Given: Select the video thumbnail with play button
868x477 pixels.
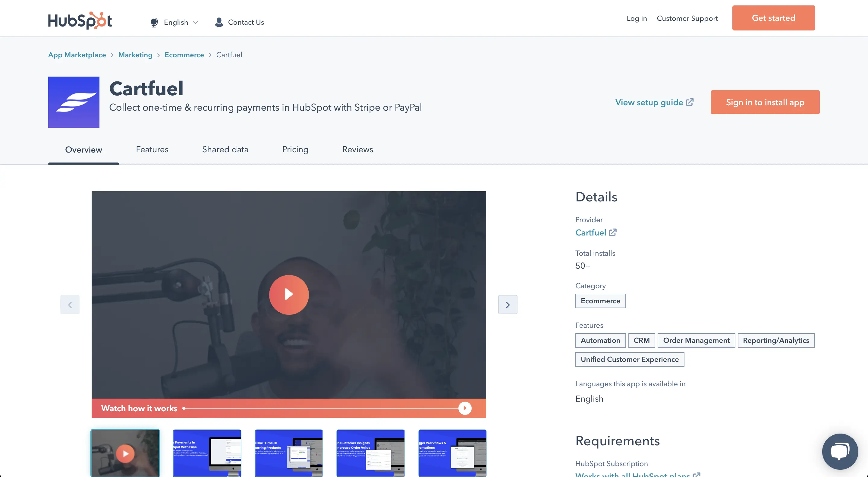Looking at the screenshot, I should click(x=125, y=453).
